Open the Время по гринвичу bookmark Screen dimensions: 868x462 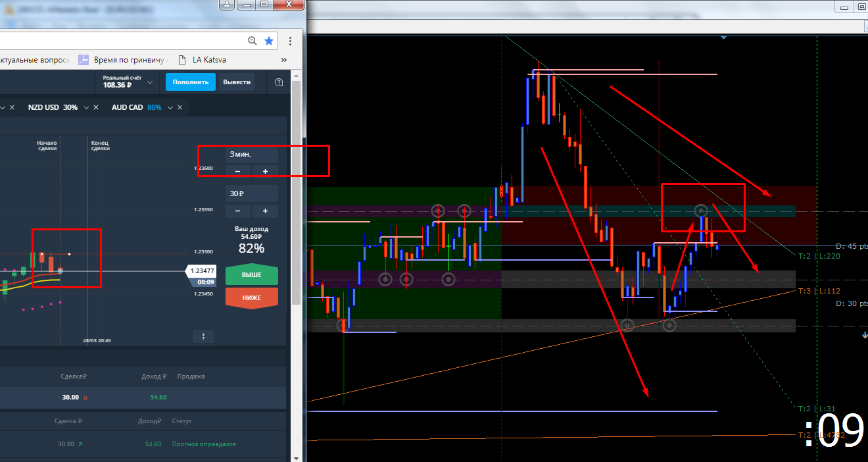point(124,59)
